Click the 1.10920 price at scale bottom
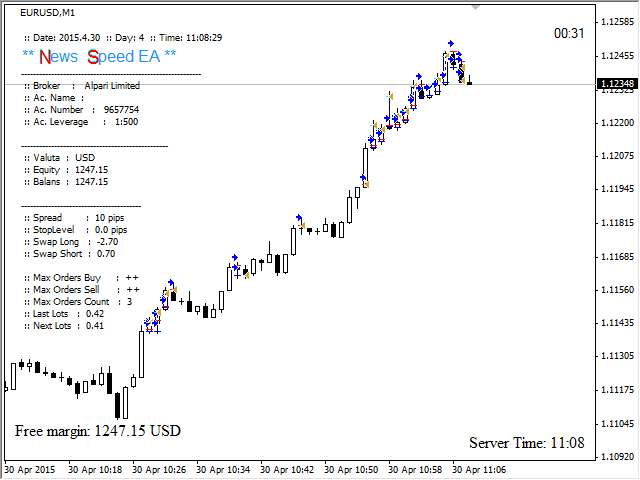 pos(616,456)
